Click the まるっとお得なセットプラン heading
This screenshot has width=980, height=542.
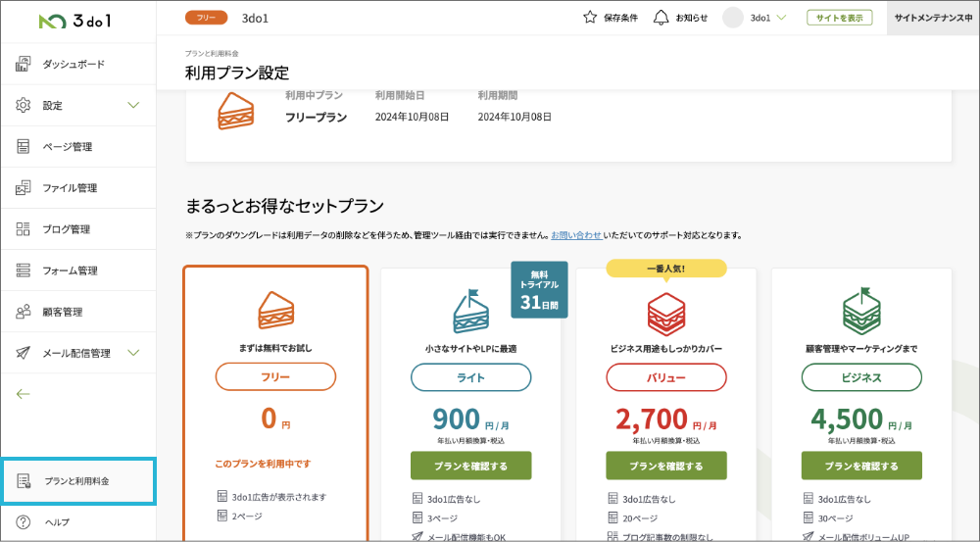click(284, 206)
